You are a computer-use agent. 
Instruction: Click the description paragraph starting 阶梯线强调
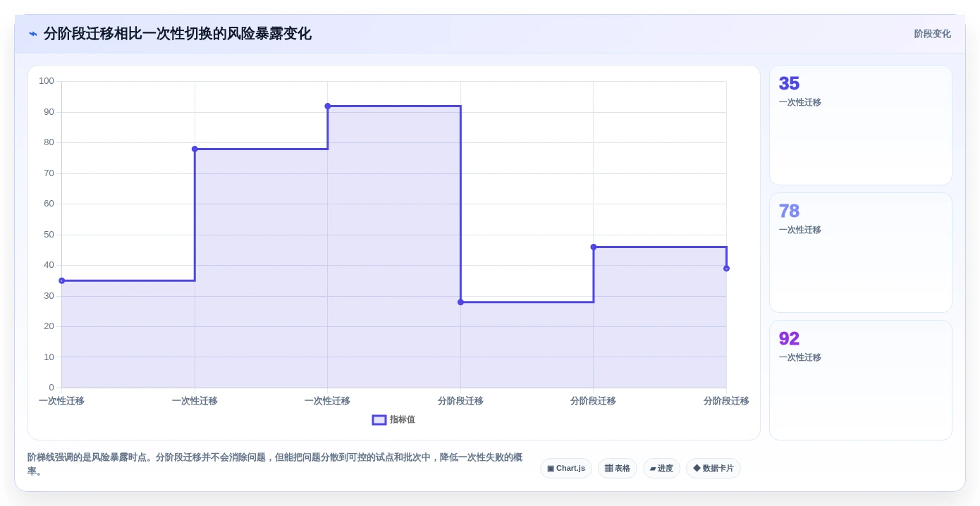pos(275,464)
